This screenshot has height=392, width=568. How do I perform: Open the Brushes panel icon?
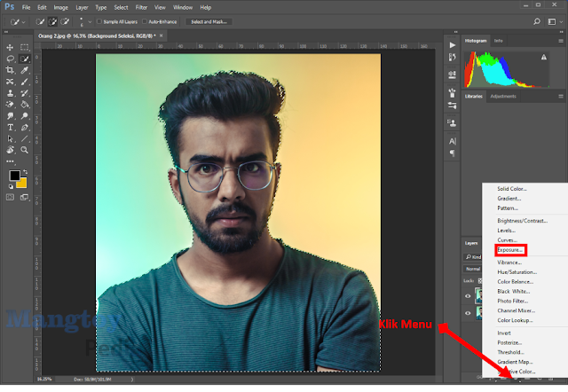tap(452, 92)
